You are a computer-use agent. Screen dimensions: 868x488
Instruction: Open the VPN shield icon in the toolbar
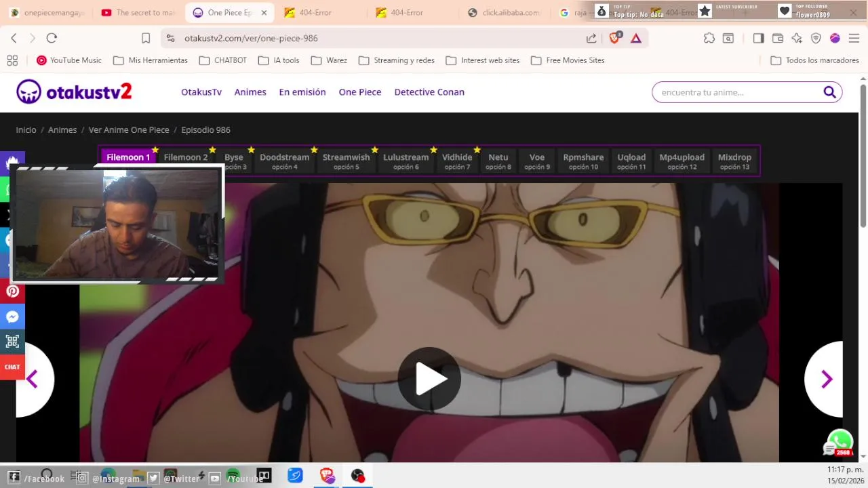[x=816, y=39]
